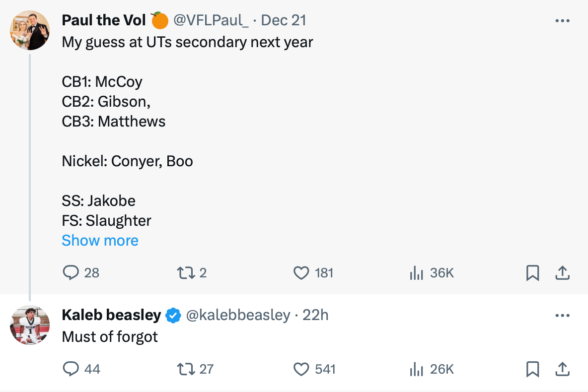The height and width of the screenshot is (392, 588).
Task: Retweet Kaleb beasley's "Must of forgot" reply
Action: (x=184, y=369)
